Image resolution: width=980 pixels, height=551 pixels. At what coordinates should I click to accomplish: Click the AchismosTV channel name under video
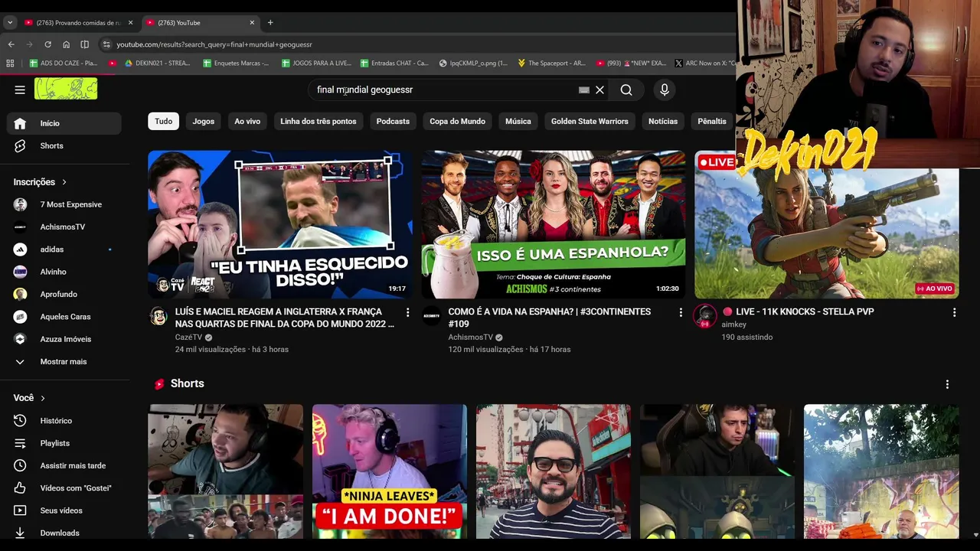[471, 337]
